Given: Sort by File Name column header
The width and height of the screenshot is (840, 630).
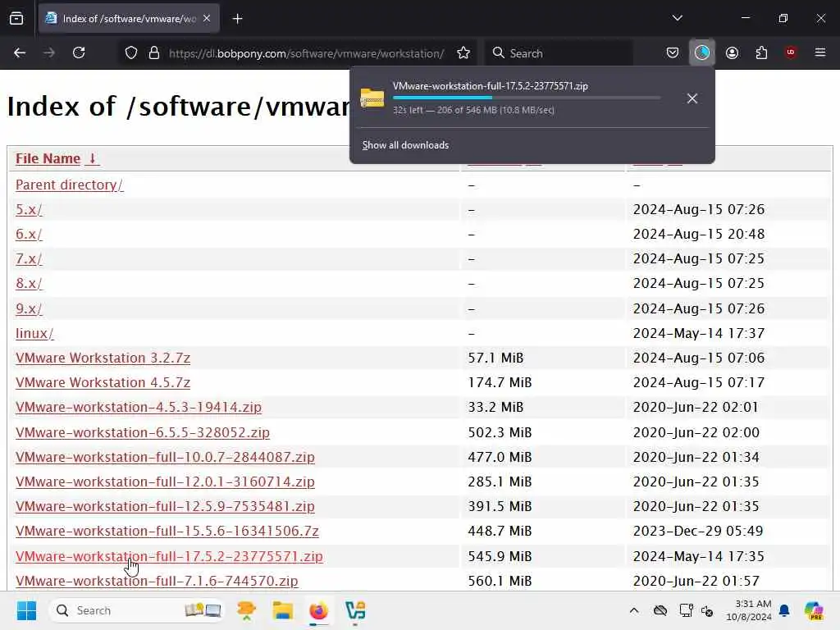Looking at the screenshot, I should (48, 158).
